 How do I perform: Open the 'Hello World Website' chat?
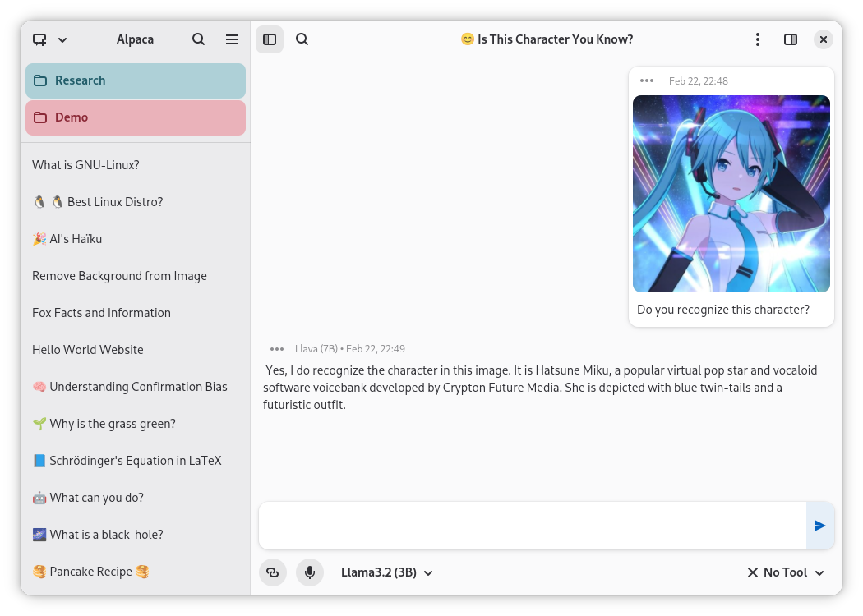(136, 350)
